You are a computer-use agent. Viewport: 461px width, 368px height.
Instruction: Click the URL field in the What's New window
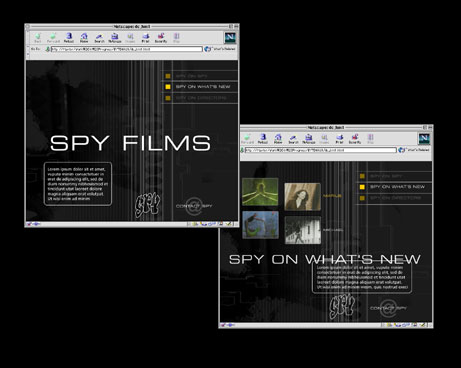[321, 150]
